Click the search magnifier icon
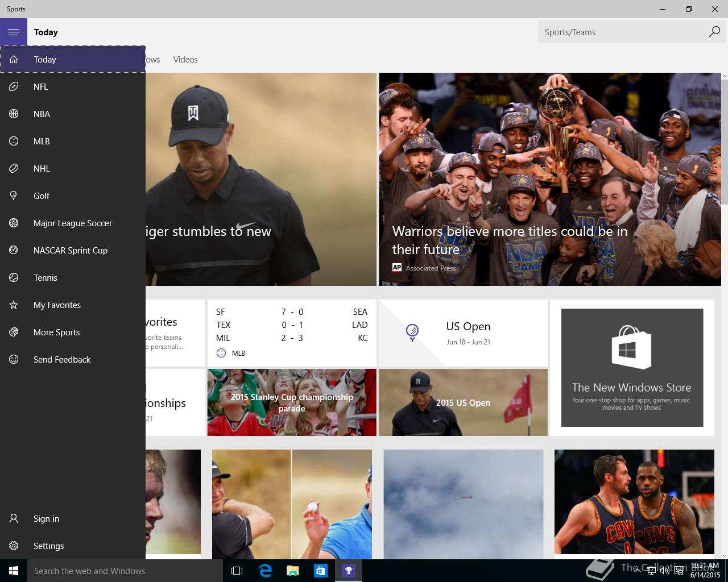Viewport: 728px width, 582px height. coord(714,32)
